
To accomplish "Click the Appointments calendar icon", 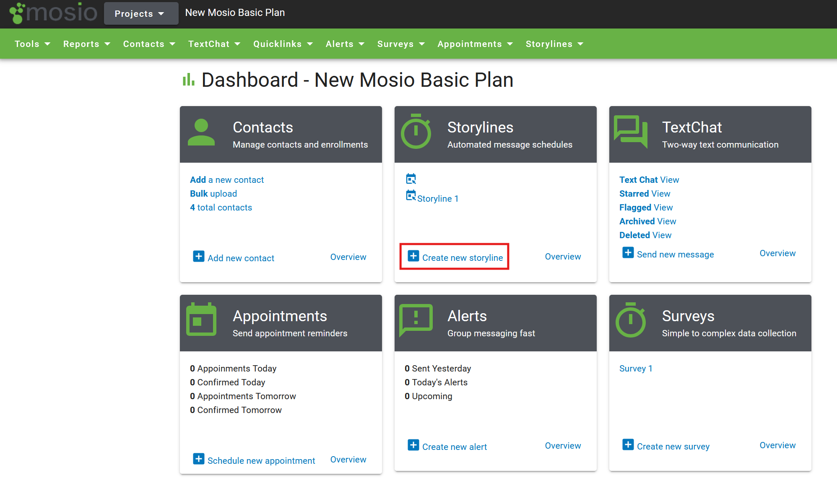I will pyautogui.click(x=201, y=320).
